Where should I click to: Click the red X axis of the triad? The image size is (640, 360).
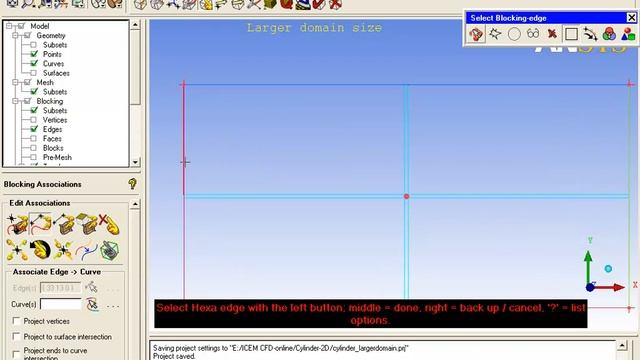coord(610,287)
